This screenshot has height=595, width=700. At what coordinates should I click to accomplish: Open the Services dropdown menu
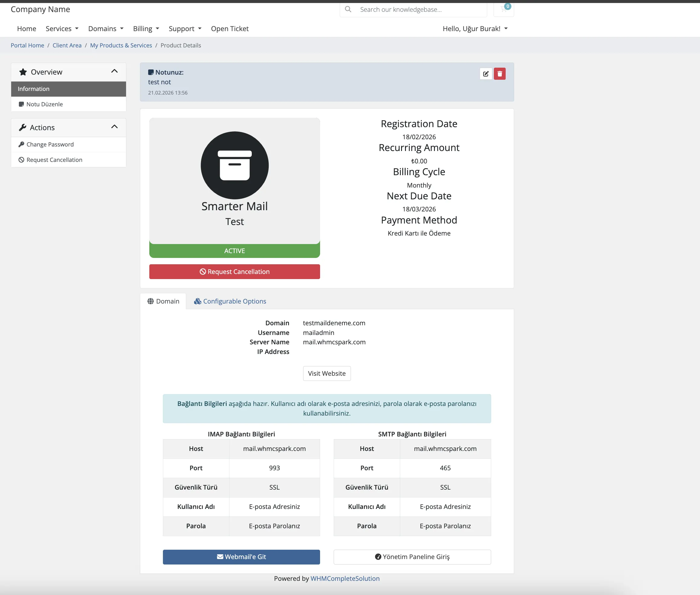pyautogui.click(x=62, y=29)
